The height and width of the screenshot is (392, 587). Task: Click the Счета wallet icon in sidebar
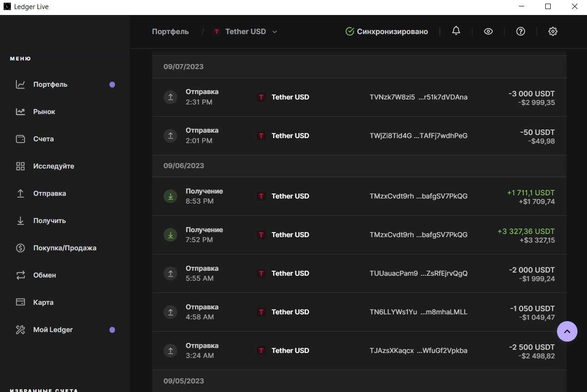coord(20,139)
